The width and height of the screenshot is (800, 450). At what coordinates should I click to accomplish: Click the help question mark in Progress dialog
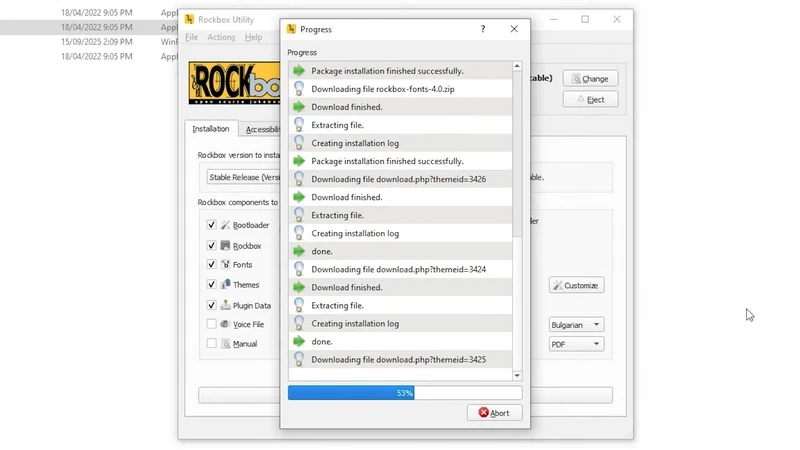tap(483, 29)
